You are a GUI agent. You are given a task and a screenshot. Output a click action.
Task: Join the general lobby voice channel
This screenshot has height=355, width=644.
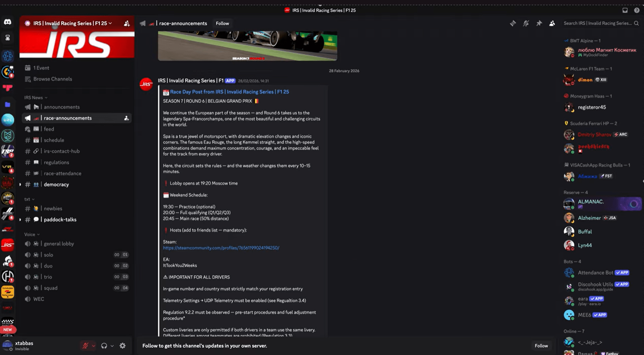point(59,244)
